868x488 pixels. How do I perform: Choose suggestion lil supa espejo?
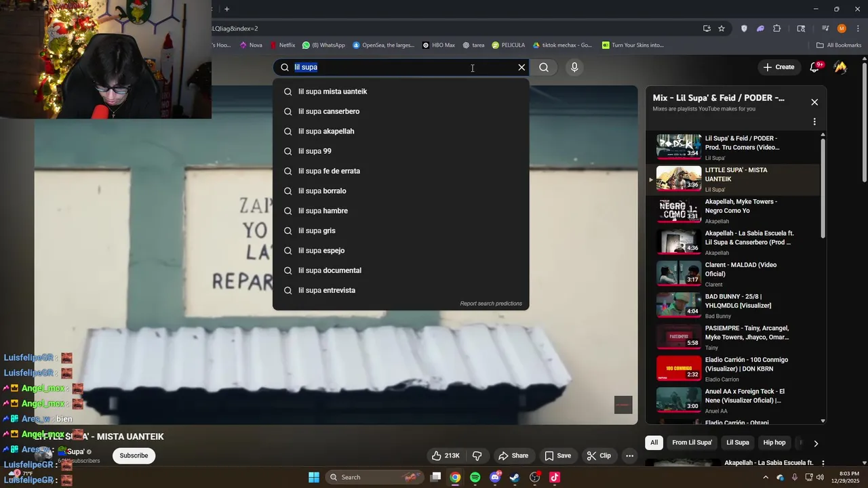401,251
